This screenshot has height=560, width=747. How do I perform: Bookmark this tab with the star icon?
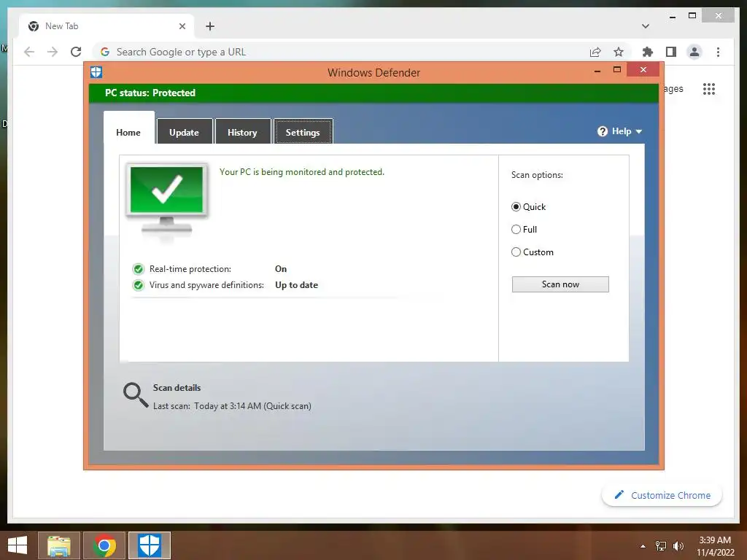pos(619,52)
